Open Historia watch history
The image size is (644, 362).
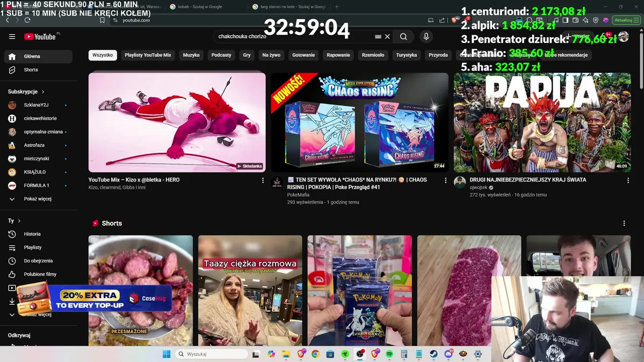38,234
